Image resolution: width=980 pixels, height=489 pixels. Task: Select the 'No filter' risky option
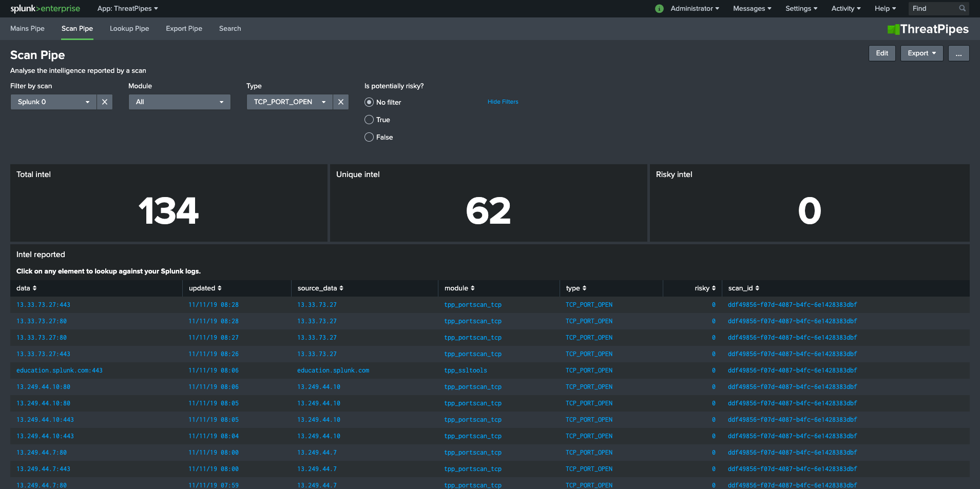tap(369, 102)
